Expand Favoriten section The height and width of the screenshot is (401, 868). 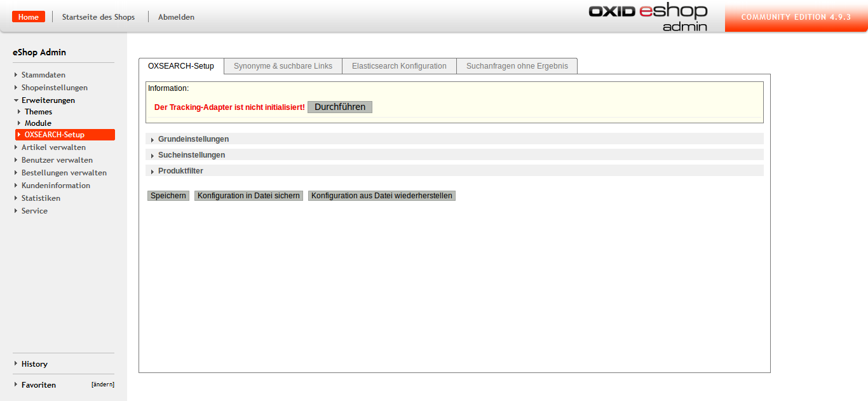pos(39,385)
